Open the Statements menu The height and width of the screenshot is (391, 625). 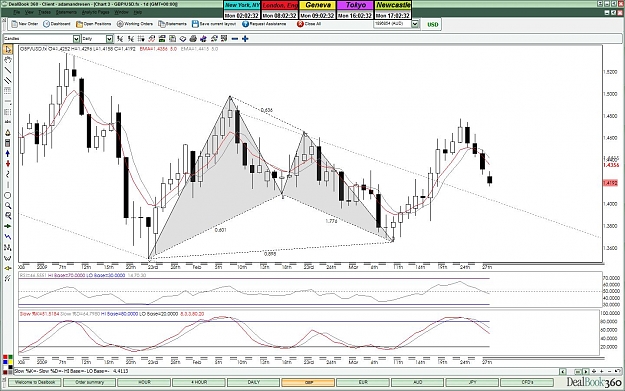66,12
